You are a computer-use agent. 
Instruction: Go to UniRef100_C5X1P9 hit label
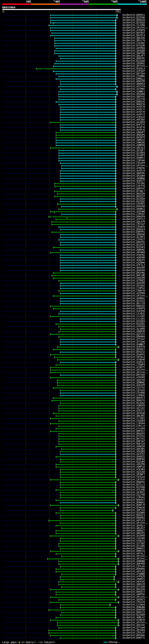(x=133, y=163)
